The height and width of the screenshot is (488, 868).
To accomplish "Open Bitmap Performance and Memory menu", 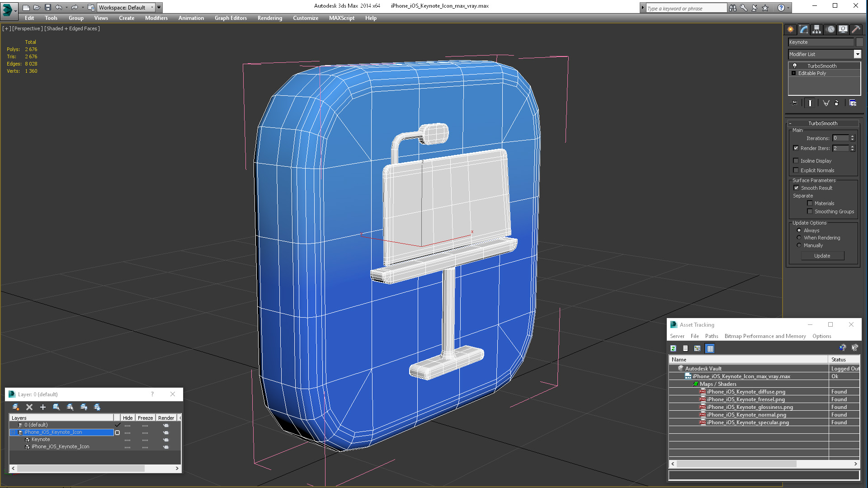I will point(765,336).
